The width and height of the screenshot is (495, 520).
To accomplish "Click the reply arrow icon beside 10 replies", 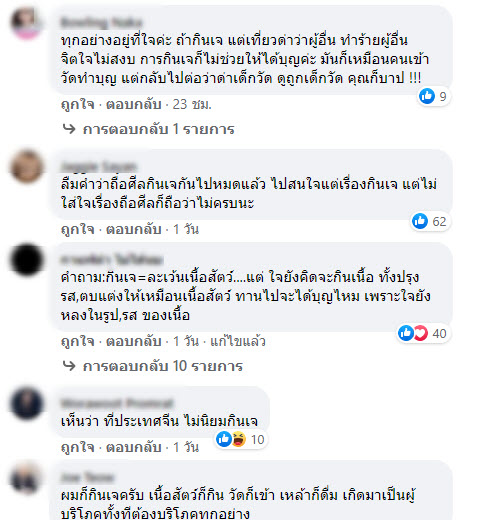I will 69,365.
